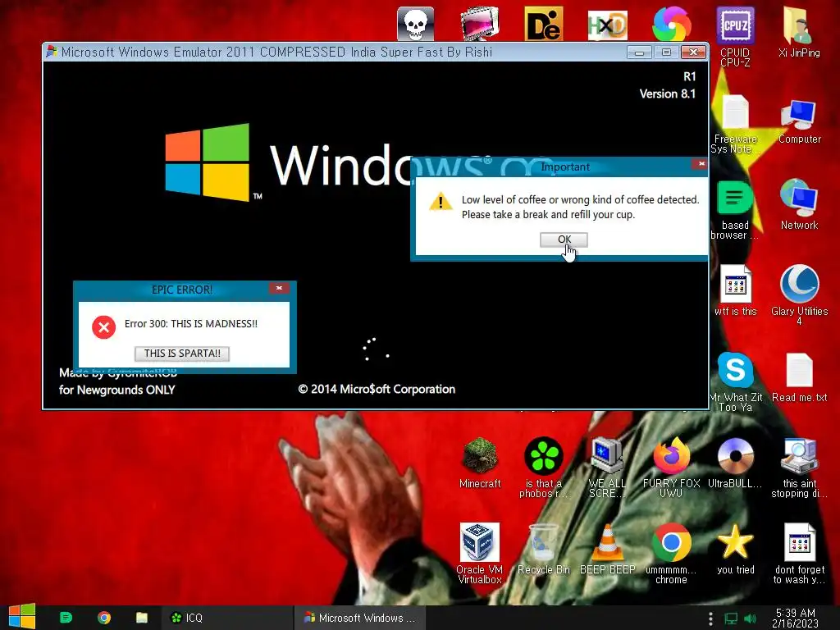Minimize the Windows Emulator window
Image resolution: width=840 pixels, height=630 pixels.
click(639, 52)
